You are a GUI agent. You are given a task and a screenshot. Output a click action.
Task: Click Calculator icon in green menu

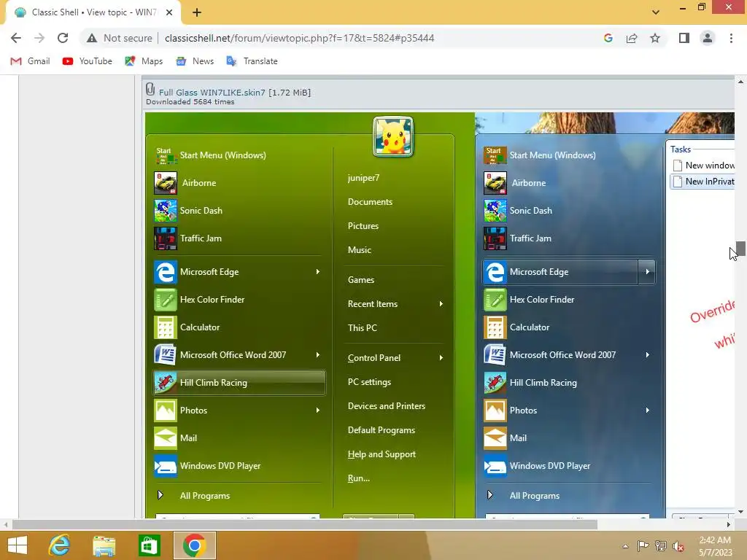pyautogui.click(x=166, y=327)
